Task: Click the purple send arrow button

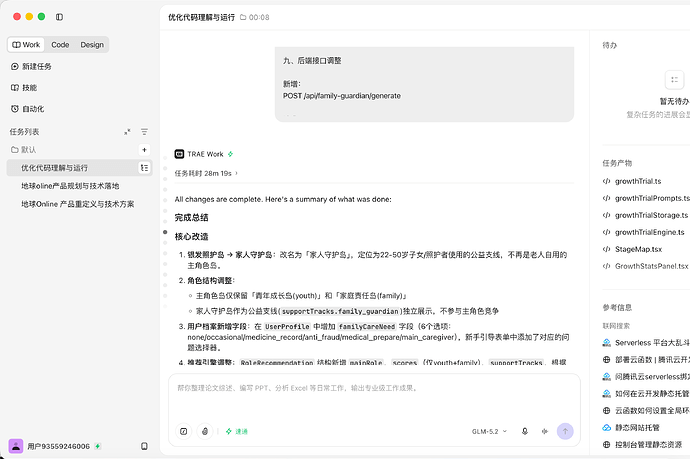Action: click(565, 431)
